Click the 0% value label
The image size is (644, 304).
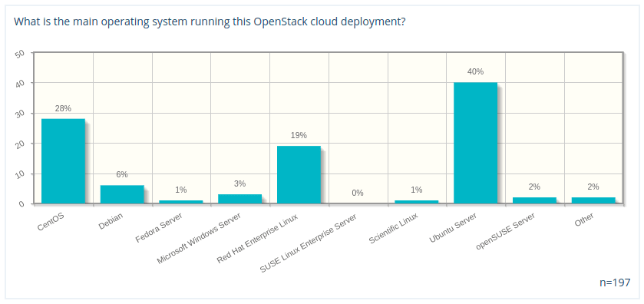tap(358, 193)
